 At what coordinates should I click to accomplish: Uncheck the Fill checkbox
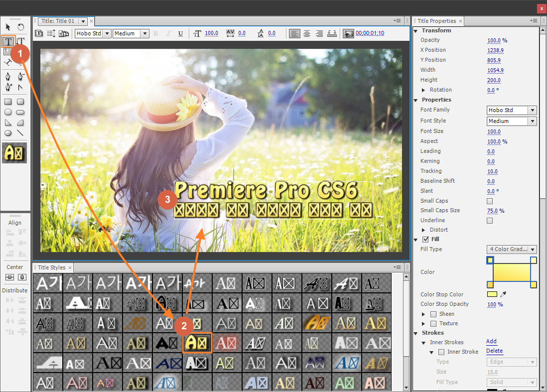pos(425,239)
